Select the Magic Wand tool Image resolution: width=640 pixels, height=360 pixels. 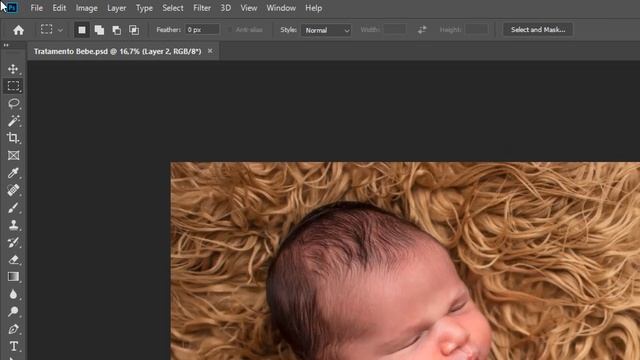(x=13, y=120)
